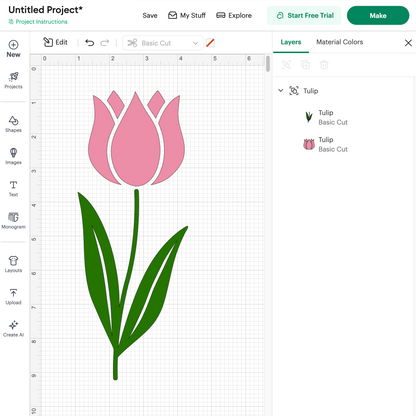The image size is (416, 416).
Task: Click Save in the top bar
Action: [150, 15]
